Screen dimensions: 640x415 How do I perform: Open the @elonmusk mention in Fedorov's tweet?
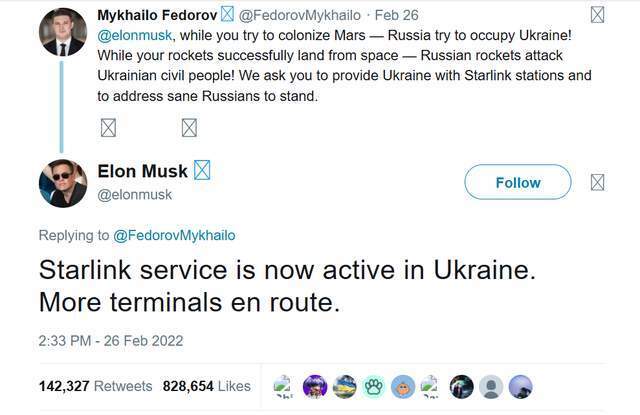134,36
